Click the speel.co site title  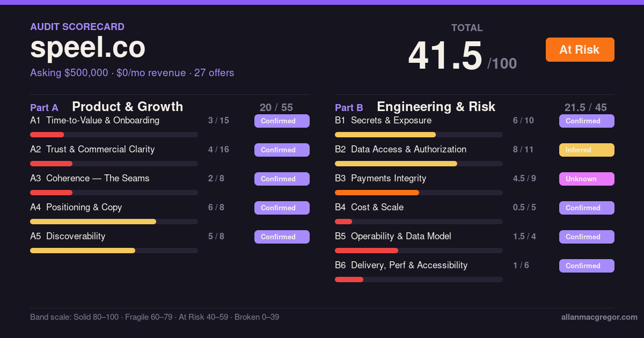click(x=87, y=48)
